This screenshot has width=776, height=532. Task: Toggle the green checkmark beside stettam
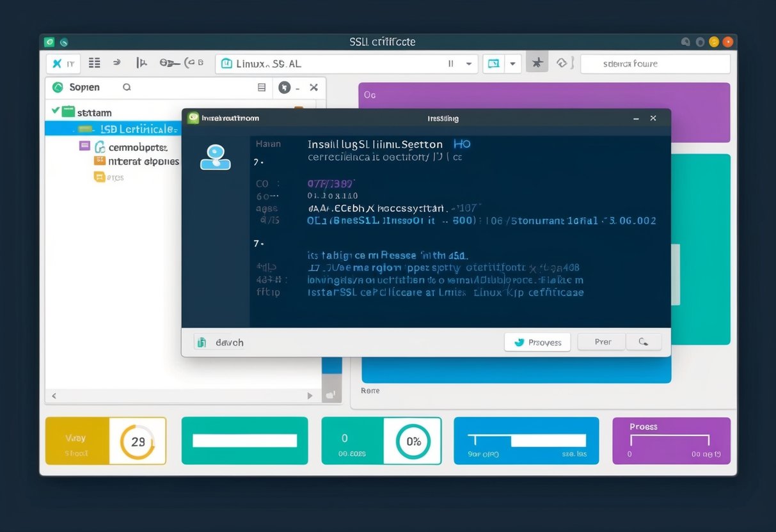[56, 111]
